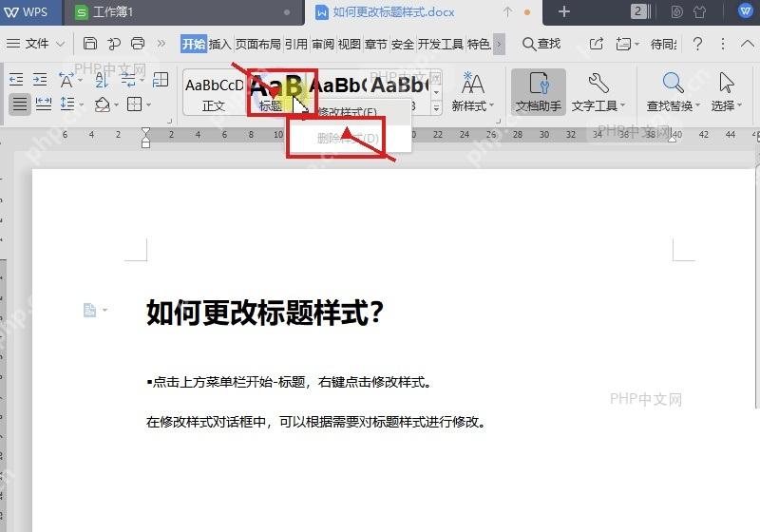Open the 页面布局 ribbon tab
The width and height of the screenshot is (760, 532).
coord(257,44)
